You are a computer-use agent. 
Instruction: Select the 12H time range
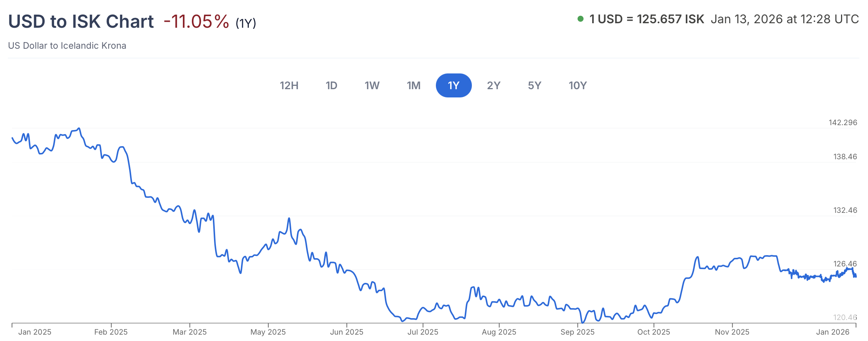pyautogui.click(x=289, y=85)
